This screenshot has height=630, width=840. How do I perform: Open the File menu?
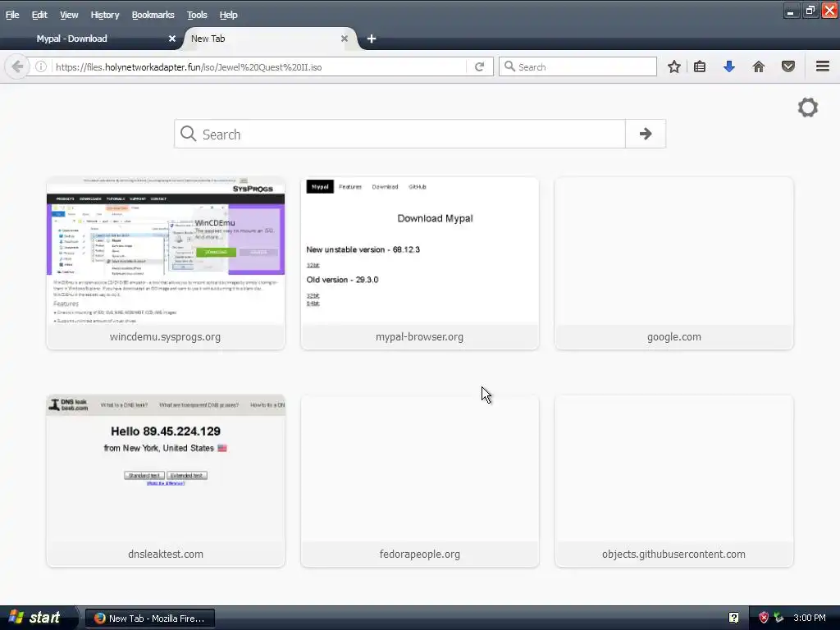[x=12, y=15]
